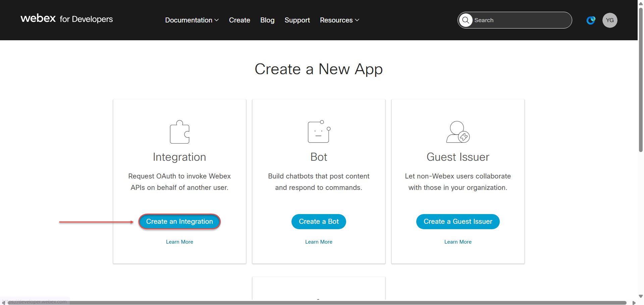Open the blue Webex assistant icon
Image resolution: width=644 pixels, height=305 pixels.
591,20
